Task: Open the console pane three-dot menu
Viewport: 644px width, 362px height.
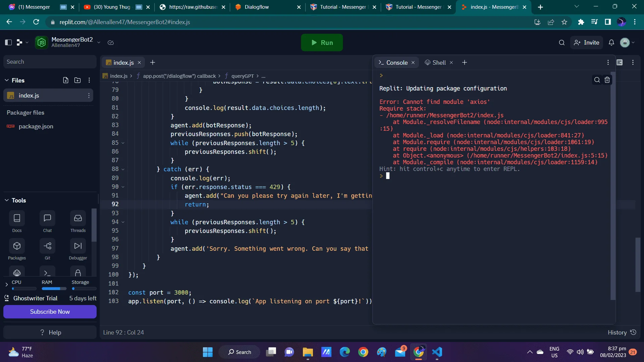Action: pyautogui.click(x=608, y=62)
